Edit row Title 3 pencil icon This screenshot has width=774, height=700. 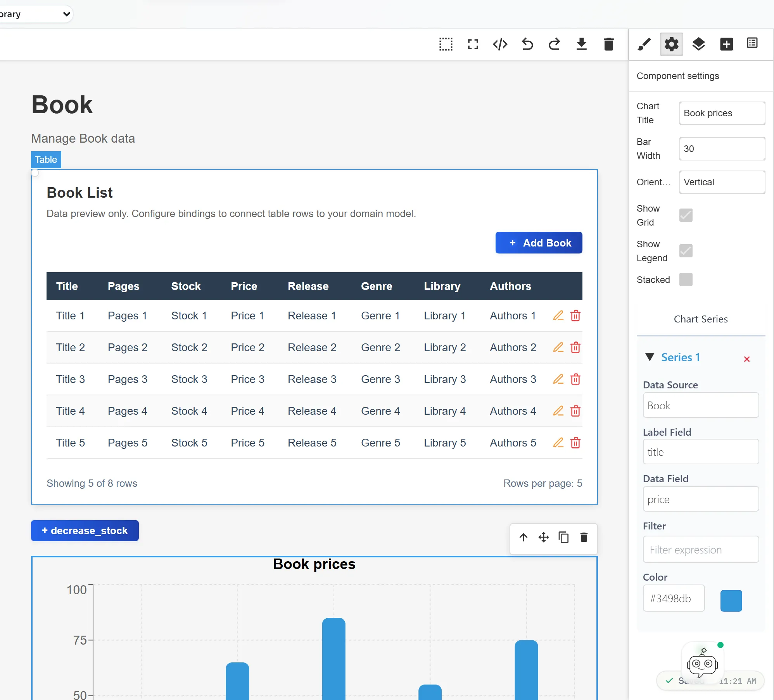coord(558,379)
